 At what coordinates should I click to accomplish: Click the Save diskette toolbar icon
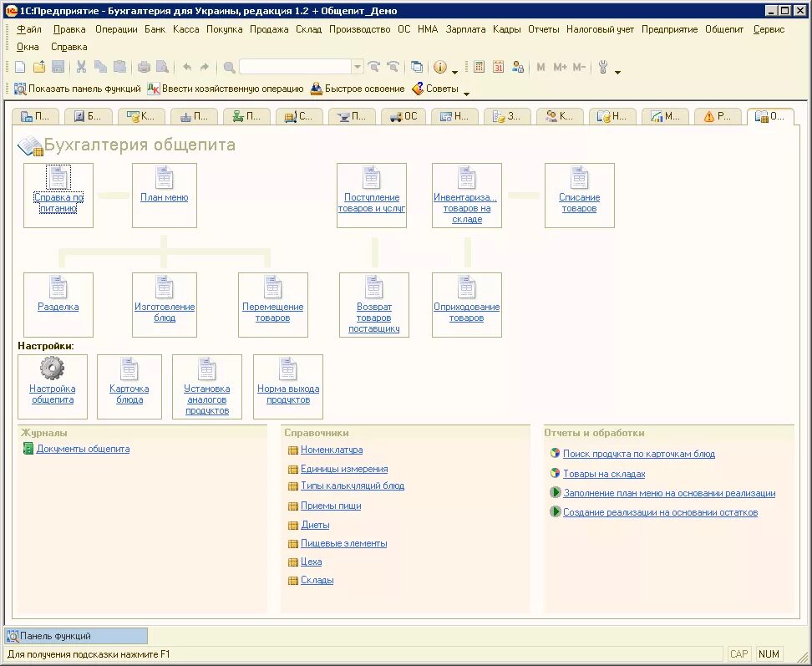(58, 67)
